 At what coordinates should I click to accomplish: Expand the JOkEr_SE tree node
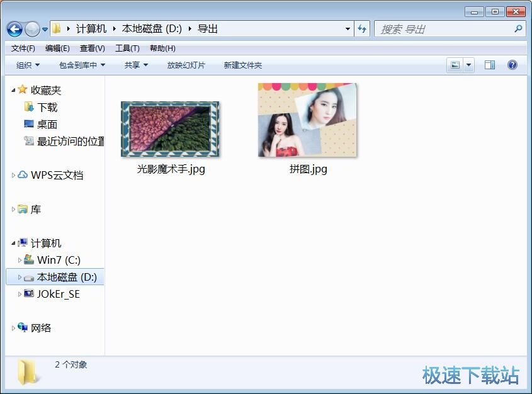coord(20,294)
